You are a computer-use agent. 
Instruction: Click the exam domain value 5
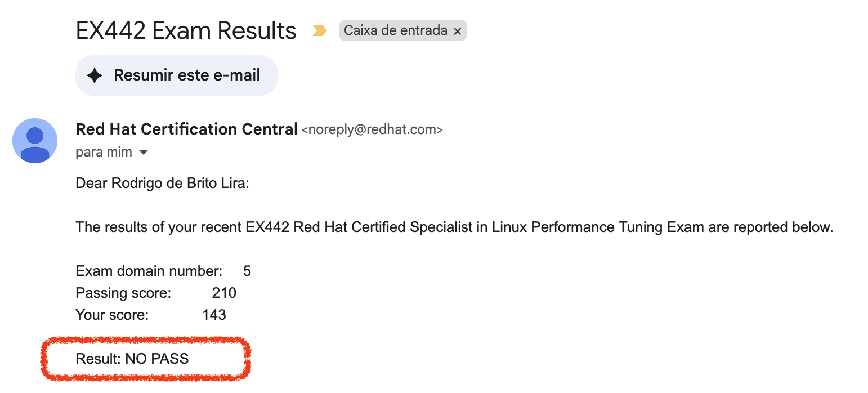(x=247, y=271)
